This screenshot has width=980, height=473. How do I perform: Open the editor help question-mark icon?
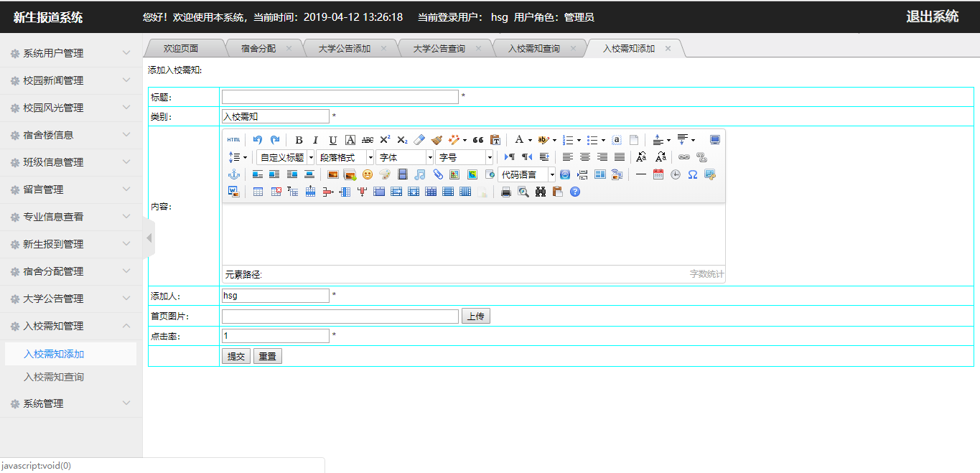click(x=574, y=192)
